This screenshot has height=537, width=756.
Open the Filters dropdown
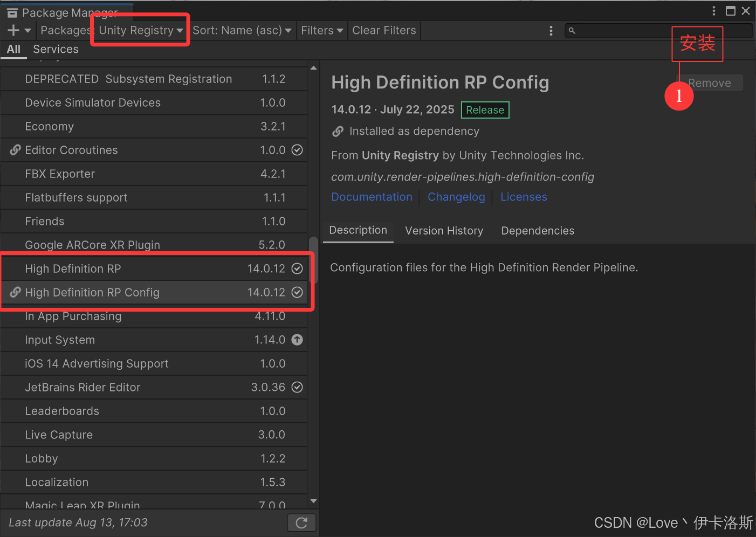322,31
